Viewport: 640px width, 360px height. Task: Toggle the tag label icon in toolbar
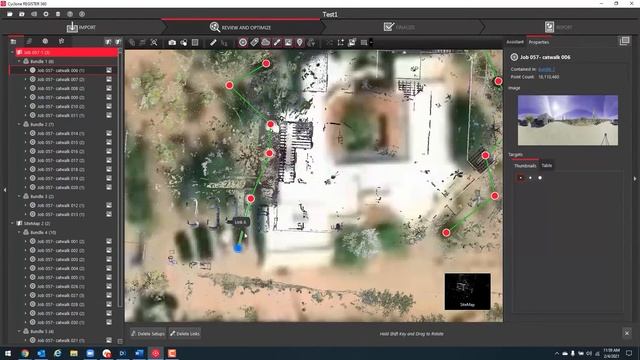[x=254, y=42]
